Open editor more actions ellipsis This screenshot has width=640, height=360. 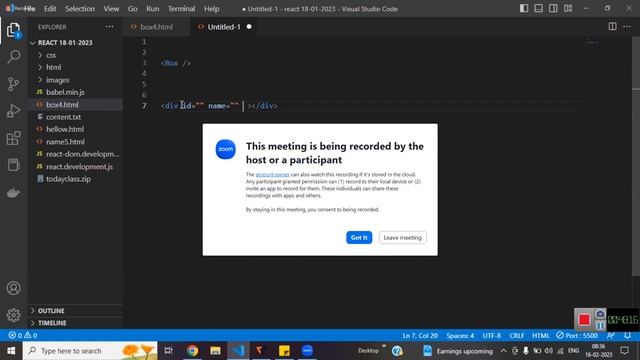point(627,27)
